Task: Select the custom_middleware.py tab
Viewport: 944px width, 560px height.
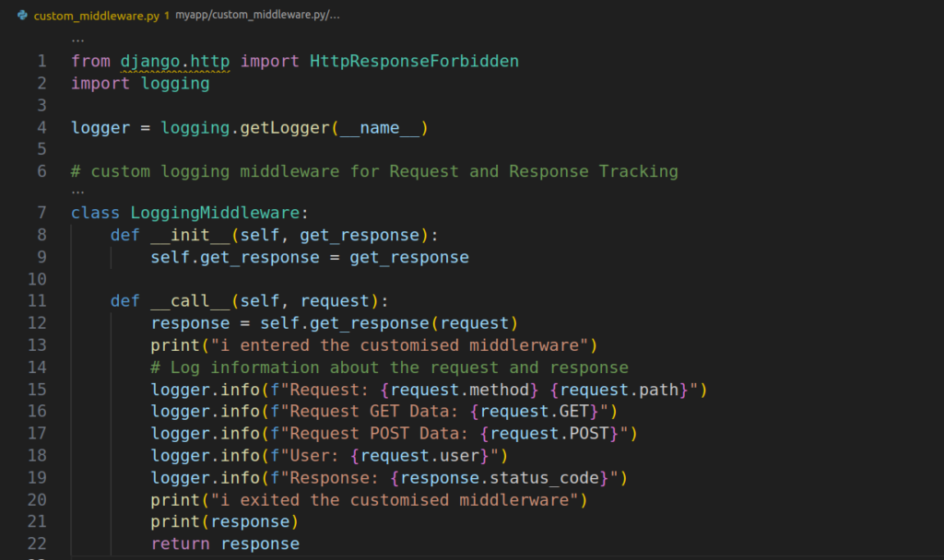Action: pos(95,17)
